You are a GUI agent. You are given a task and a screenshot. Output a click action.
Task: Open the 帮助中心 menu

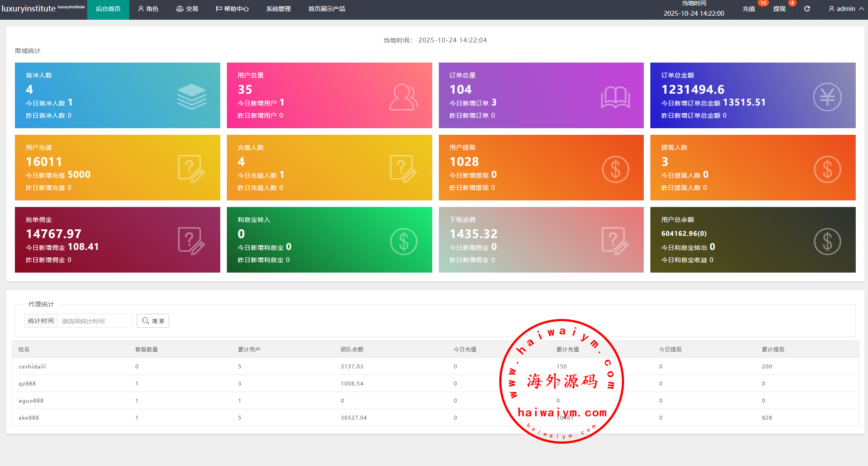pos(232,9)
